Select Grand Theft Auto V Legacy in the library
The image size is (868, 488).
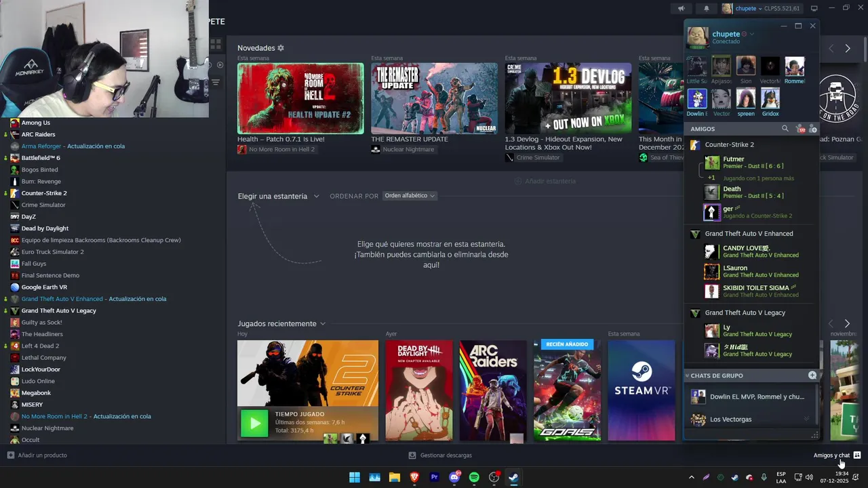tap(58, 310)
